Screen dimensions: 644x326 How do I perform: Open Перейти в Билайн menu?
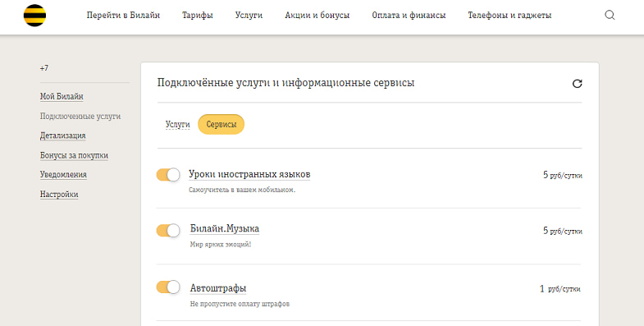[x=123, y=16]
